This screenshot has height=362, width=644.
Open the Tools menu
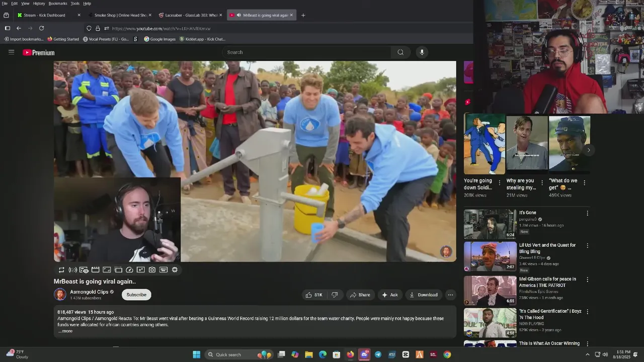coord(75,4)
